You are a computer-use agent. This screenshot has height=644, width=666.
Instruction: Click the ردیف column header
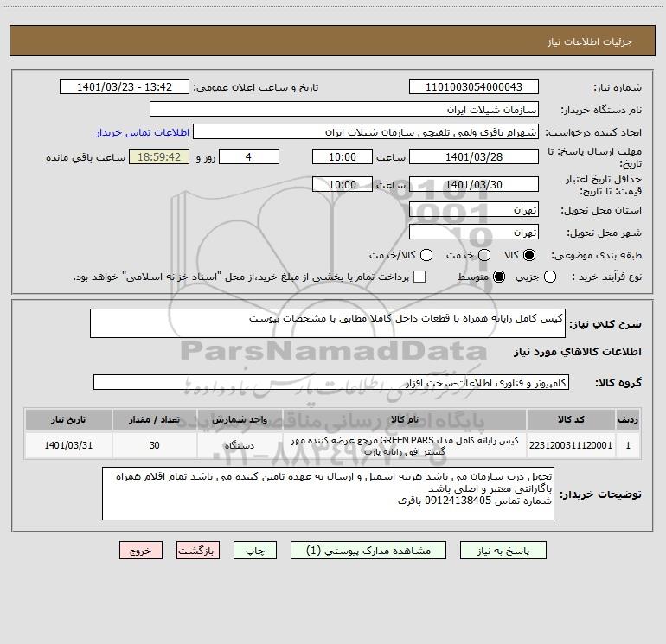click(628, 420)
